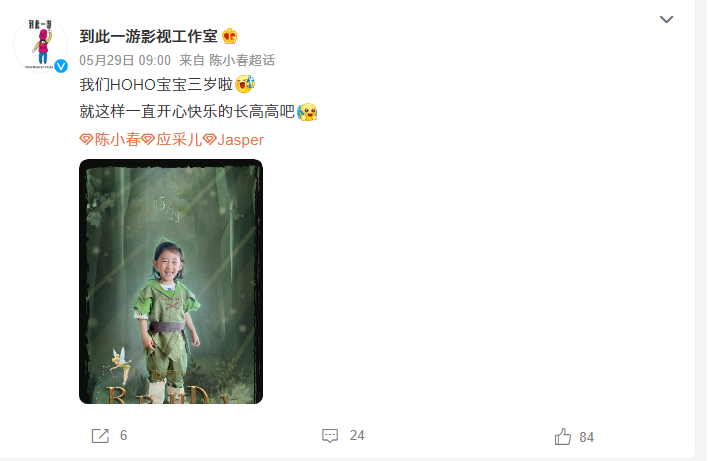This screenshot has height=461, width=711.
Task: Click the like count 84
Action: [586, 437]
